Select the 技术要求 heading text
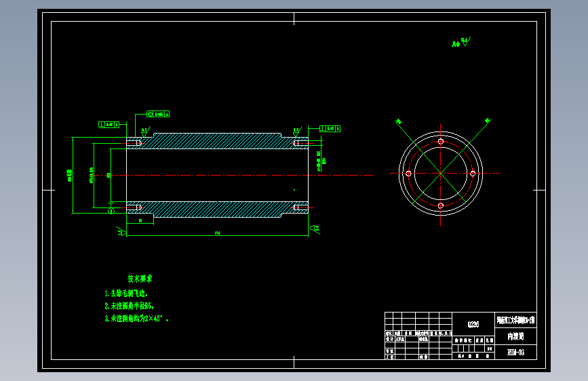 pyautogui.click(x=140, y=279)
